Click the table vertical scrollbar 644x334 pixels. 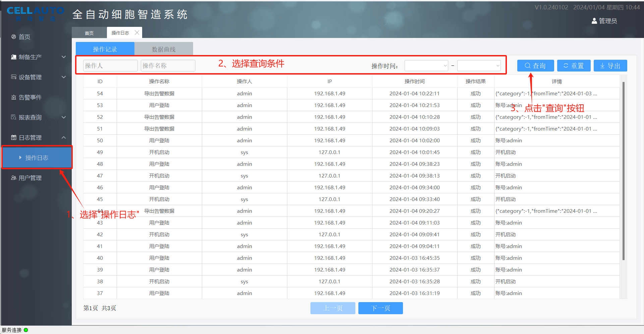click(623, 171)
